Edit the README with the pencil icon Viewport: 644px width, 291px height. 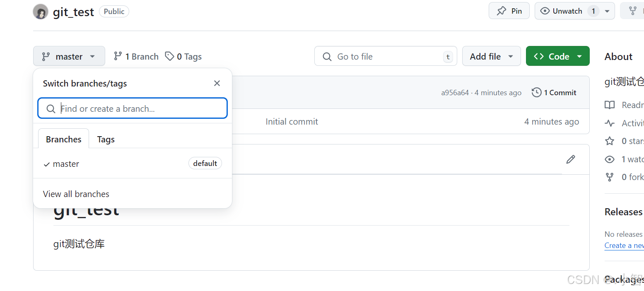[571, 159]
